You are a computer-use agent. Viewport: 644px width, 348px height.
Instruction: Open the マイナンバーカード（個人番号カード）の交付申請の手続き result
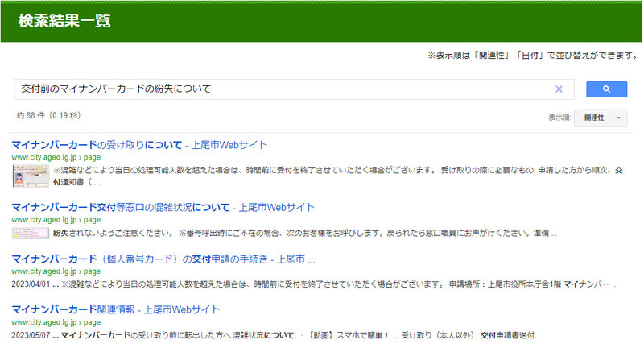[x=163, y=259]
